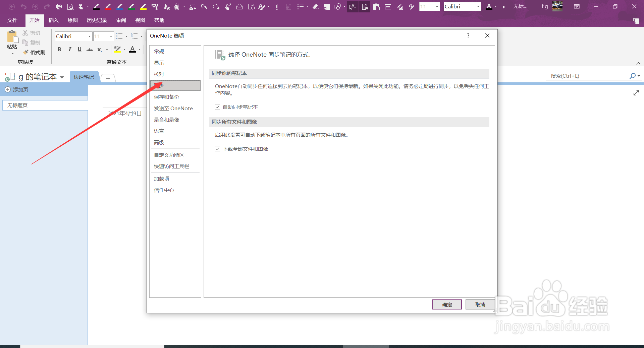Click the Type text cursor tool

tap(353, 6)
